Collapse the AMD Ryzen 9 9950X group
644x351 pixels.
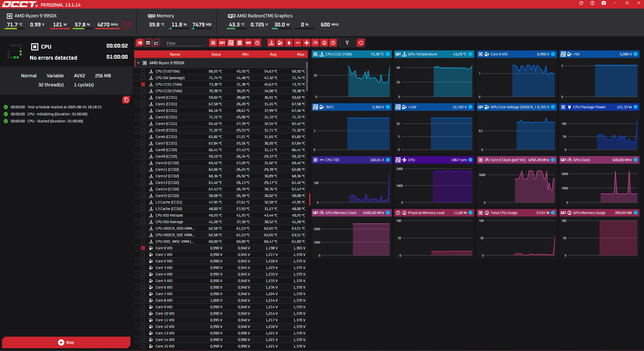pyautogui.click(x=138, y=63)
